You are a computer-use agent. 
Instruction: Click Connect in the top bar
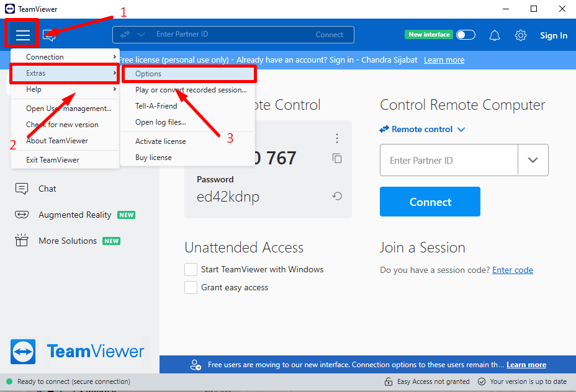(329, 35)
